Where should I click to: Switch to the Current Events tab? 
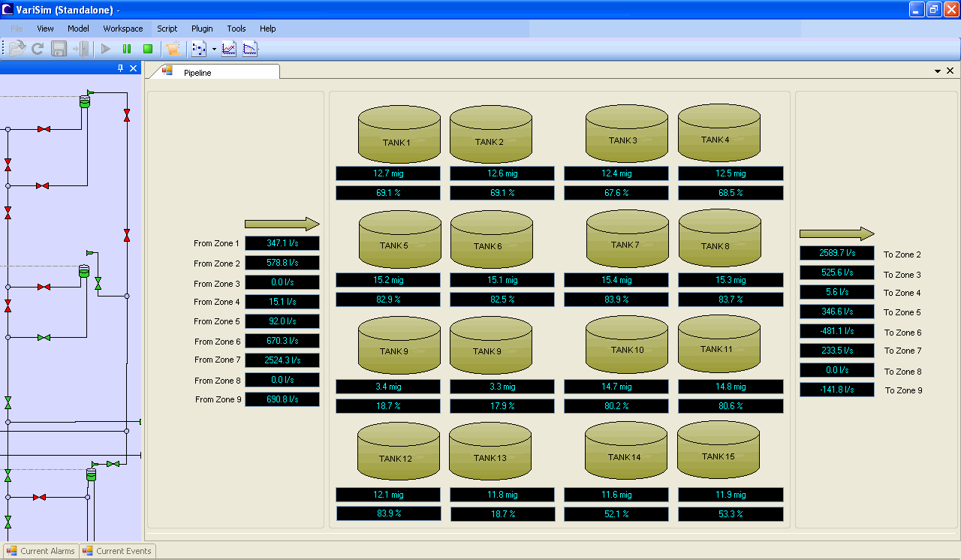coord(117,550)
